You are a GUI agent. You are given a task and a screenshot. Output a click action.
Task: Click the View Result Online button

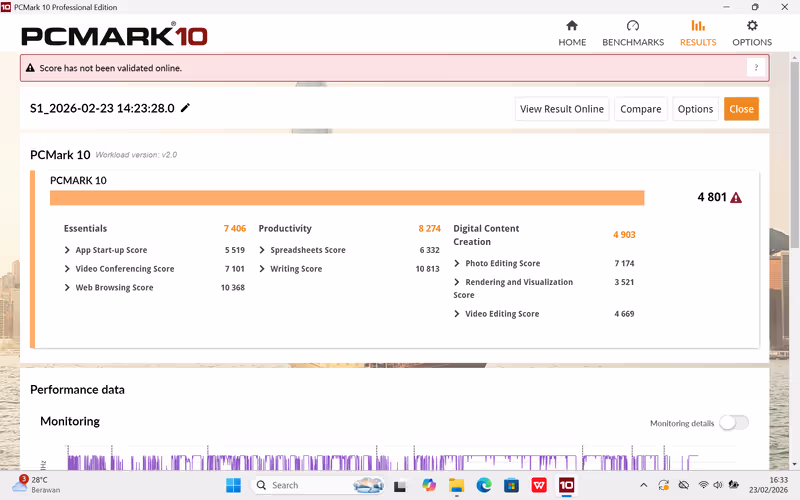[x=561, y=109]
